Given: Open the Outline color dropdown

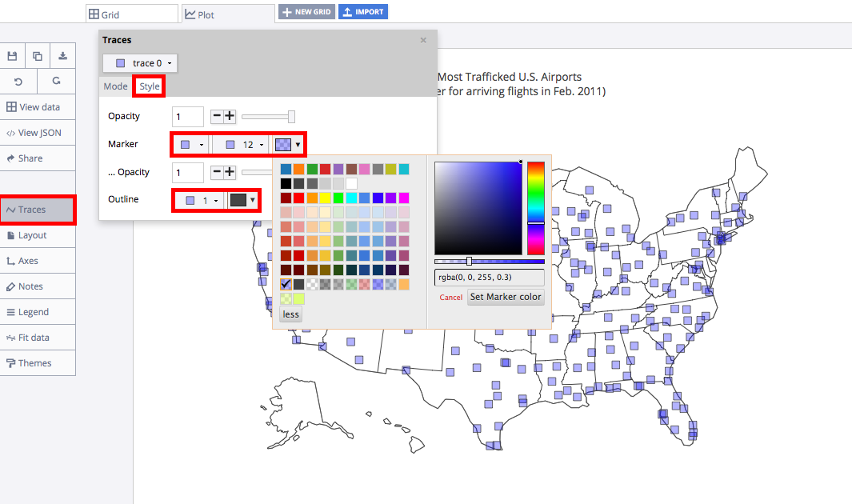Looking at the screenshot, I should pos(243,200).
